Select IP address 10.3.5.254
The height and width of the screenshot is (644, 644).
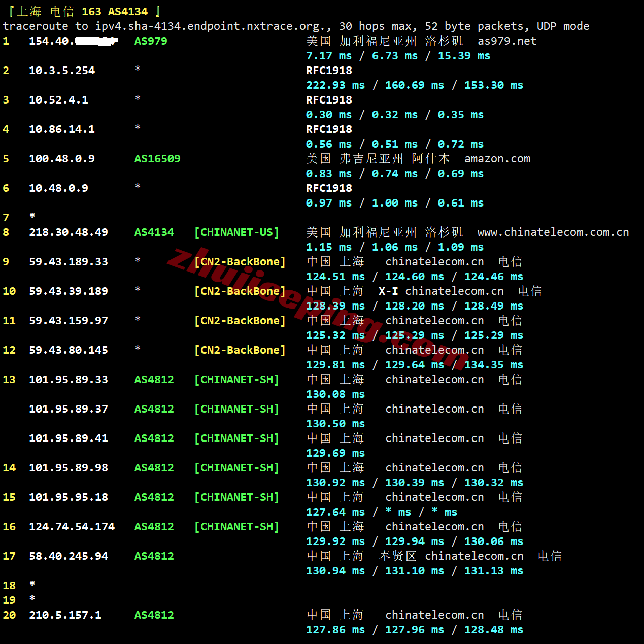(62, 71)
